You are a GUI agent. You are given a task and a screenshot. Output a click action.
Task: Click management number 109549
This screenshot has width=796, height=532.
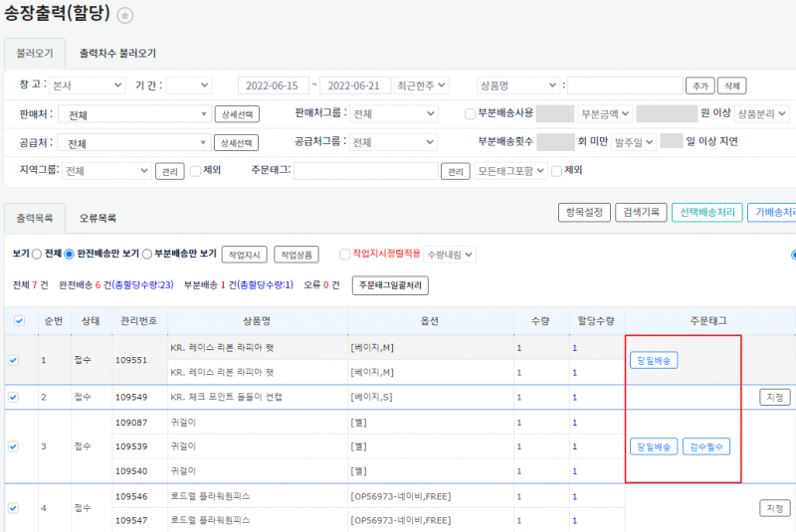131,397
